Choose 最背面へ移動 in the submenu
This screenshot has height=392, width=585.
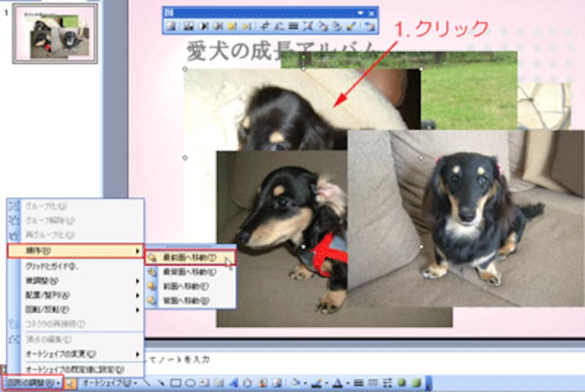191,272
